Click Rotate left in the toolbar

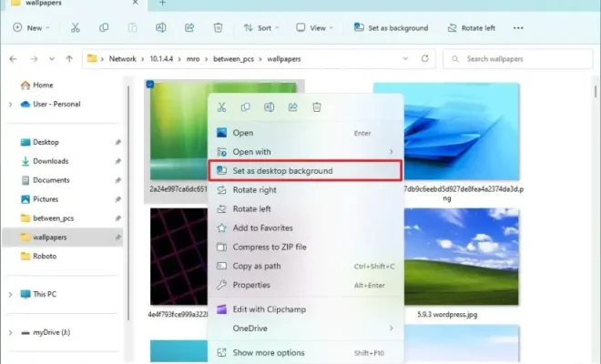tap(472, 28)
